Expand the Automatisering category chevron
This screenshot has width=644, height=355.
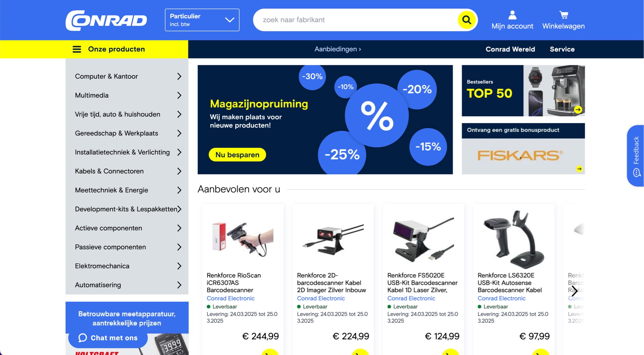coord(179,285)
